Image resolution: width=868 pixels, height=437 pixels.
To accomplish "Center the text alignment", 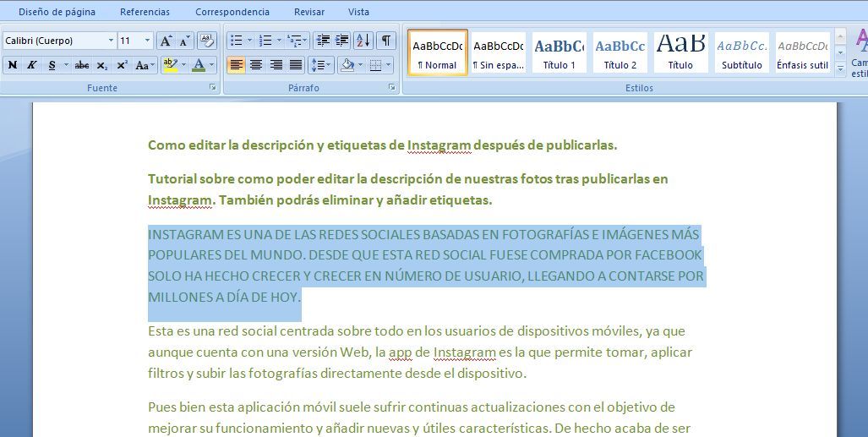I will tap(256, 65).
